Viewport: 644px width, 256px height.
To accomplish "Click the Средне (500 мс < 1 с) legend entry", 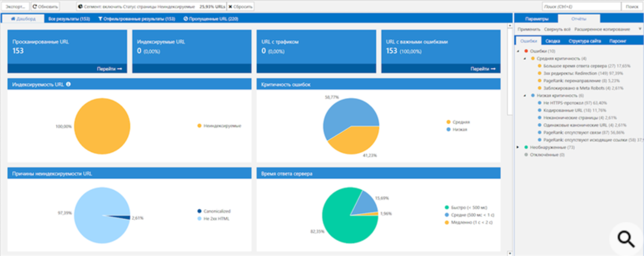I will [470, 215].
